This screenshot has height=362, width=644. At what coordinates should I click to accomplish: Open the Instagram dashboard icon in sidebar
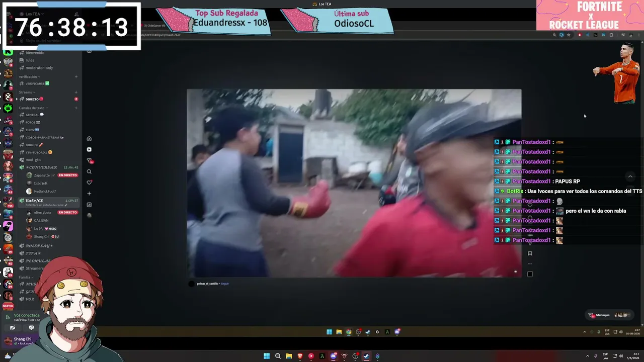(89, 205)
